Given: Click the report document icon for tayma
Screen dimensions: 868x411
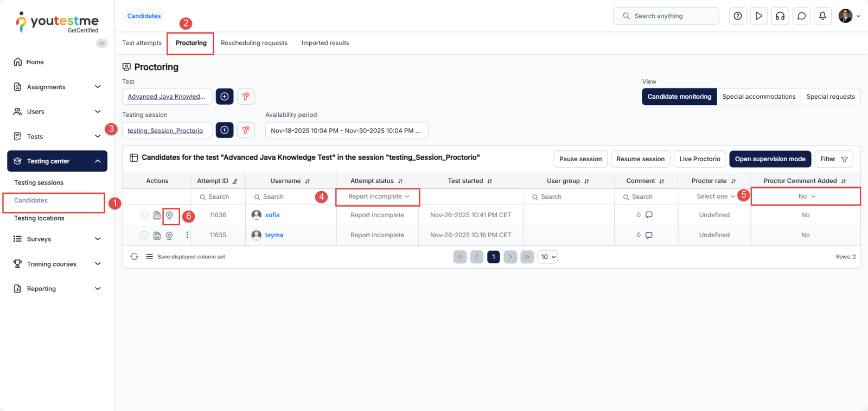Looking at the screenshot, I should click(x=157, y=236).
